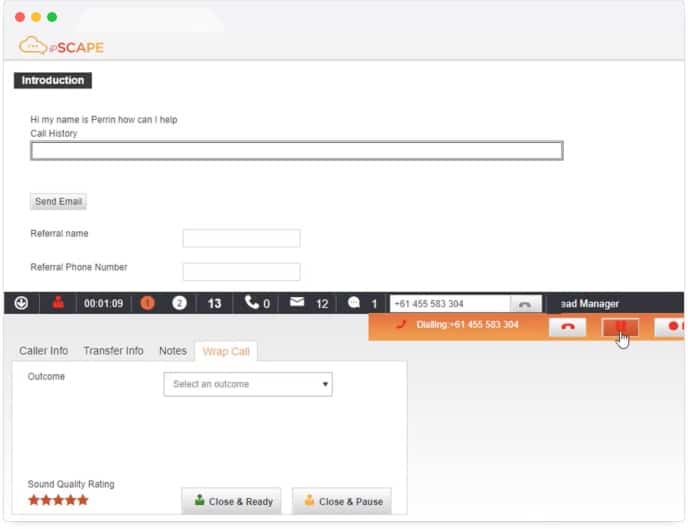Click the dial button beside phone number field
The height and width of the screenshot is (529, 688).
525,304
